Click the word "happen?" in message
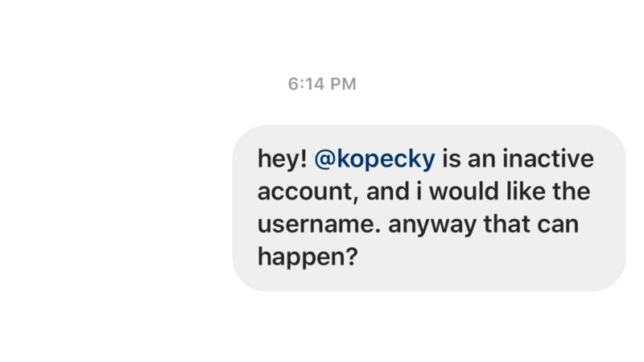Viewport: 644px width, 362px height. [308, 257]
